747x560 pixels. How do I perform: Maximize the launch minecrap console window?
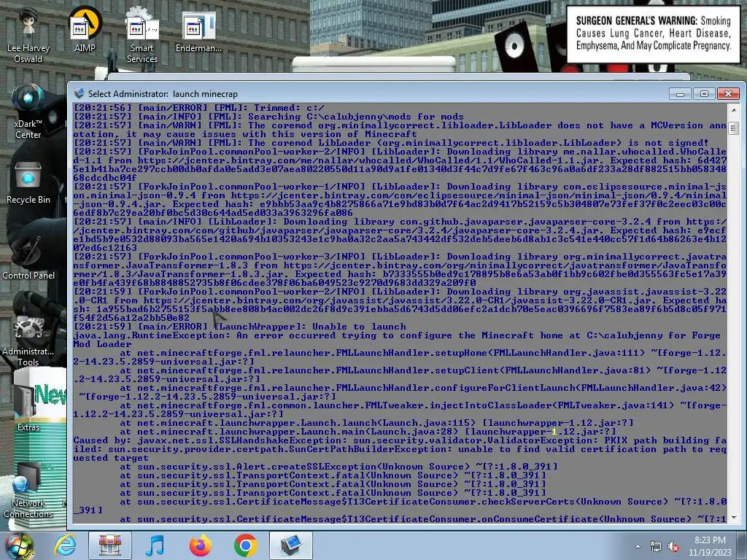click(x=704, y=94)
